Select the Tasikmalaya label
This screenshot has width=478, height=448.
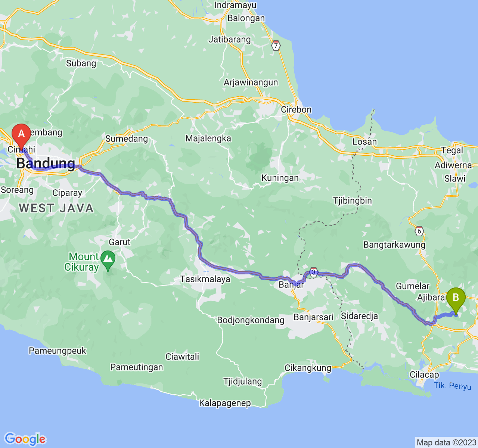pos(205,279)
